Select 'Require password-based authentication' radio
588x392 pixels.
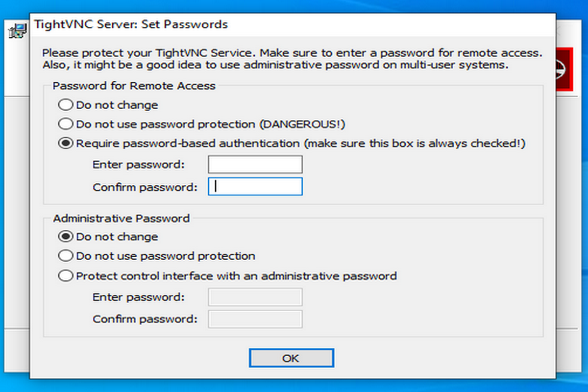(65, 144)
